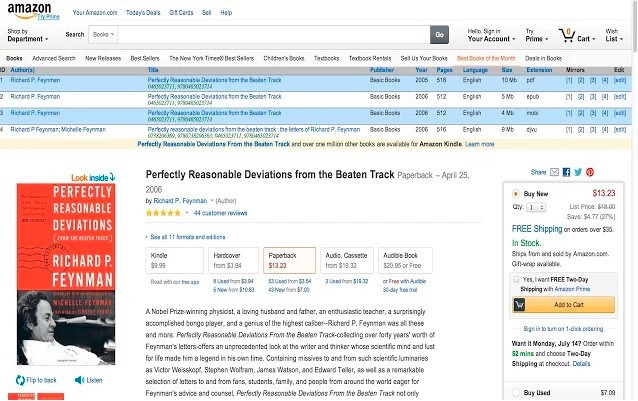Click the Learn more Kindle link
Image resolution: width=638 pixels, height=401 pixels.
(x=479, y=144)
